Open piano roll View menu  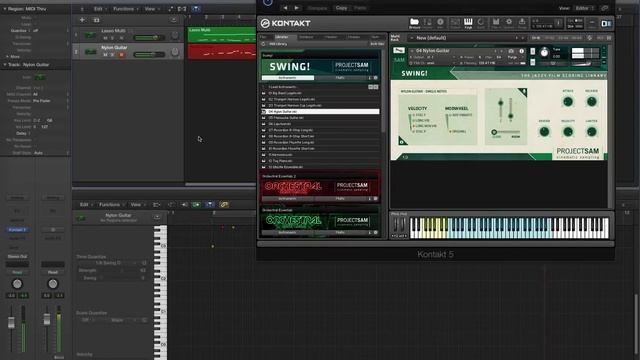[137, 204]
